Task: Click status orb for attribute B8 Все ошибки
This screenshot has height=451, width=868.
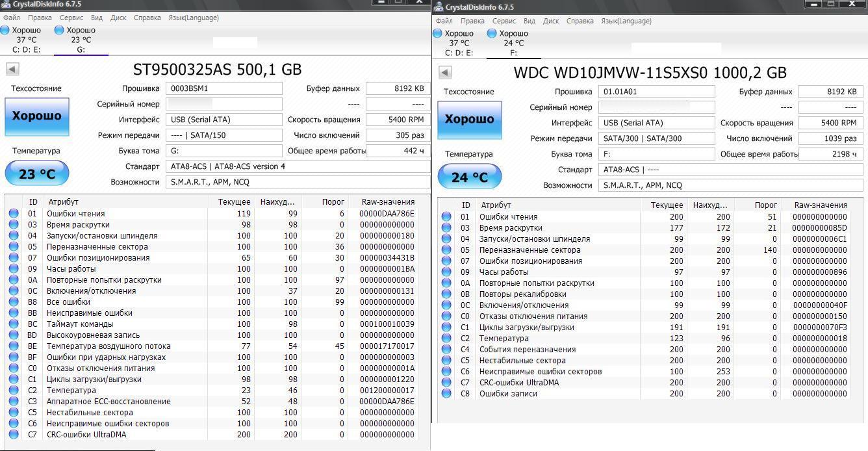Action: (14, 302)
